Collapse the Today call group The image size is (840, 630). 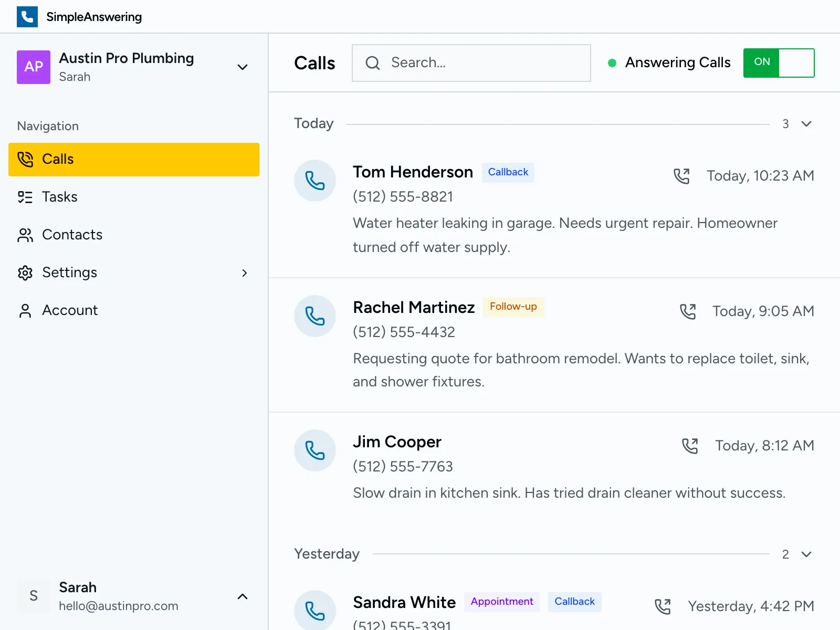806,124
